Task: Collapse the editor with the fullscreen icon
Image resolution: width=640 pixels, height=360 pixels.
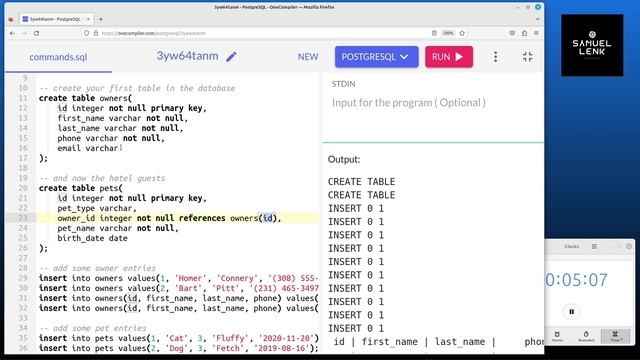Action: pos(527,57)
